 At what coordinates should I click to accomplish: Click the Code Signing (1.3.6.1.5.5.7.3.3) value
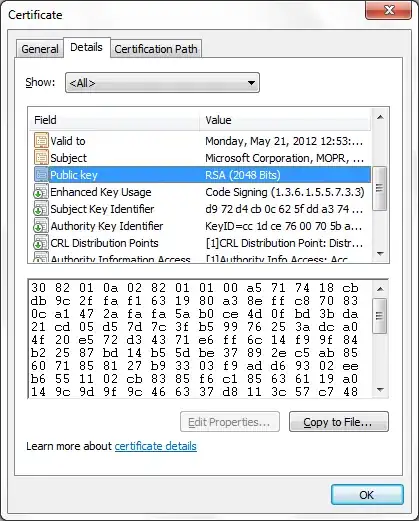[285, 192]
